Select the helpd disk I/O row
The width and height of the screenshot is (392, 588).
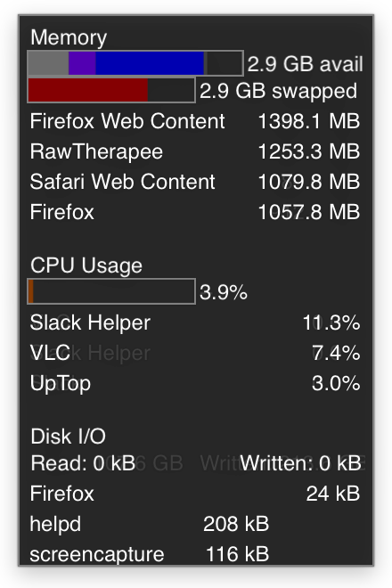[150, 524]
